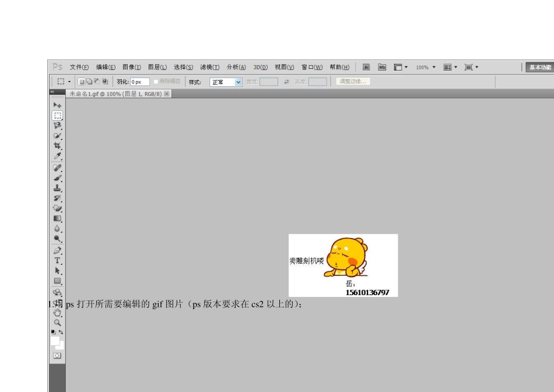The width and height of the screenshot is (554, 392).
Task: Select the Clone Stamp tool
Action: pos(58,188)
